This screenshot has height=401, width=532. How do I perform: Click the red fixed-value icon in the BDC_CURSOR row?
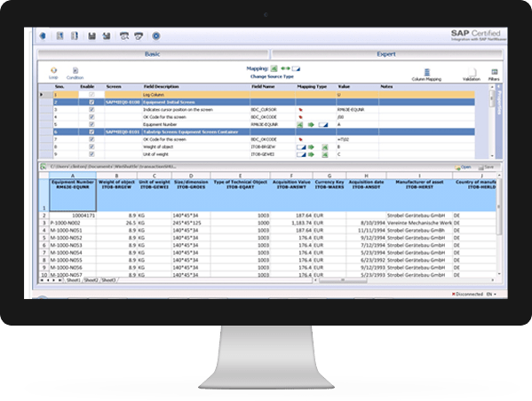tap(300, 110)
